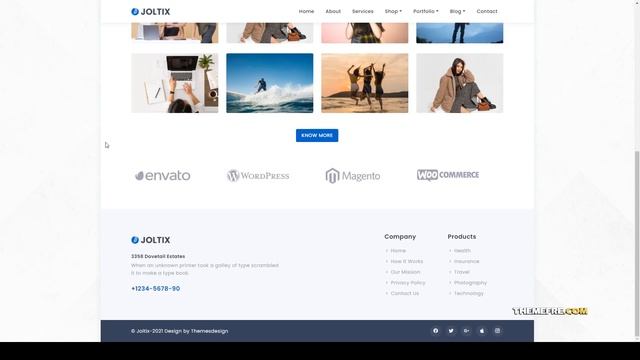Click the KNOW MORE button
Screen dimensions: 640x360
[317, 136]
